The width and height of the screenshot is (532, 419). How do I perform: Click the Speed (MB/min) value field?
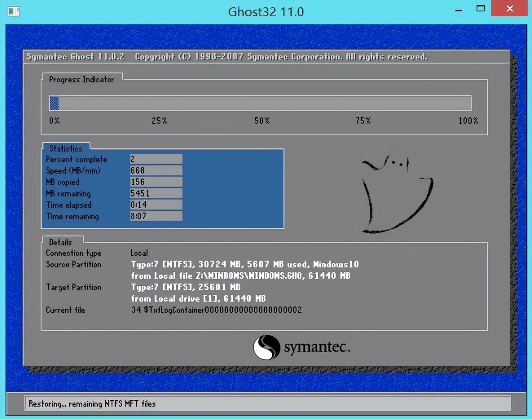[156, 170]
